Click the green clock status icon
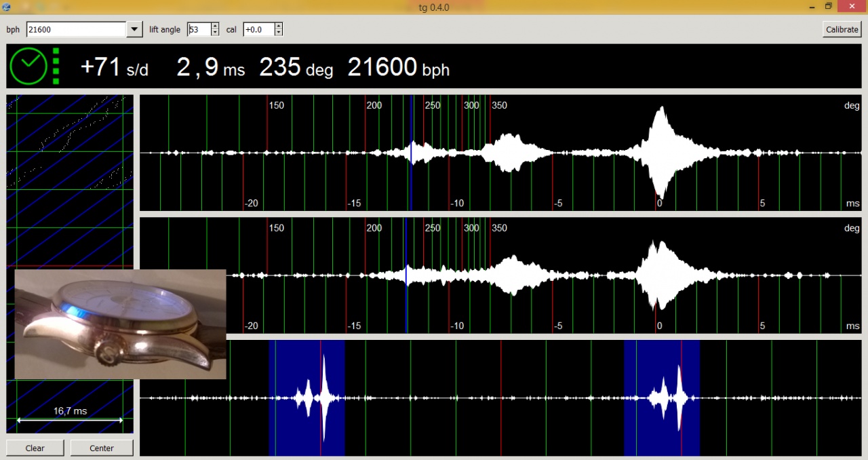 (x=28, y=66)
